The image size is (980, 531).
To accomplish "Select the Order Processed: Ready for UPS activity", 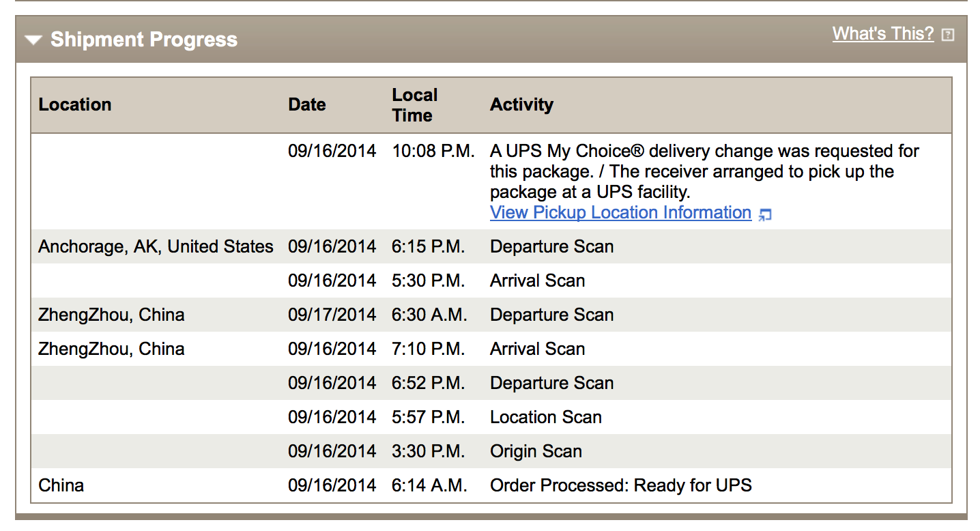I will click(x=620, y=485).
